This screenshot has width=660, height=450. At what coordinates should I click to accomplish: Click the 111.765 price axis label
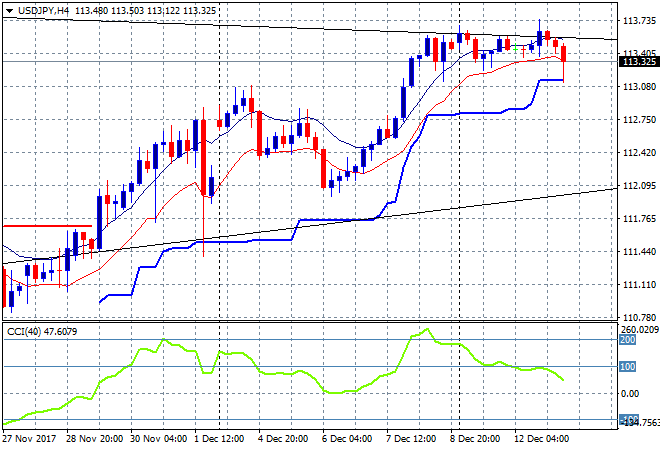coord(639,219)
